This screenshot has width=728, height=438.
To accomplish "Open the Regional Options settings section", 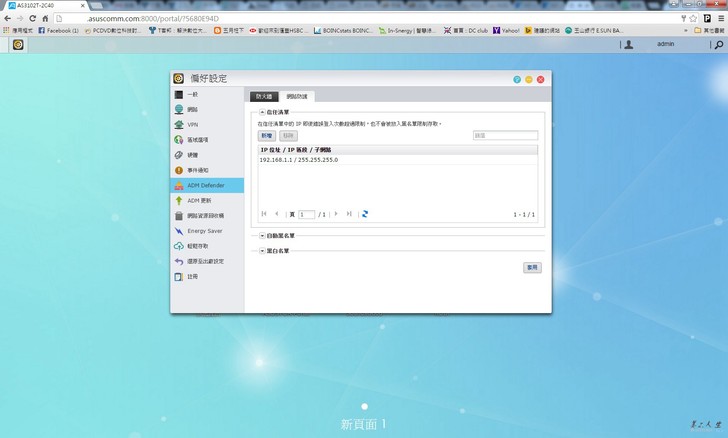I will point(207,140).
